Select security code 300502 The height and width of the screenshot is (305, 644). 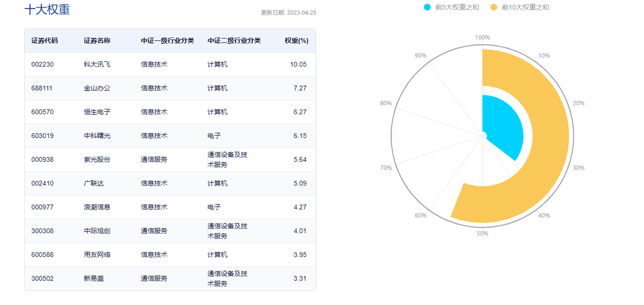click(42, 279)
